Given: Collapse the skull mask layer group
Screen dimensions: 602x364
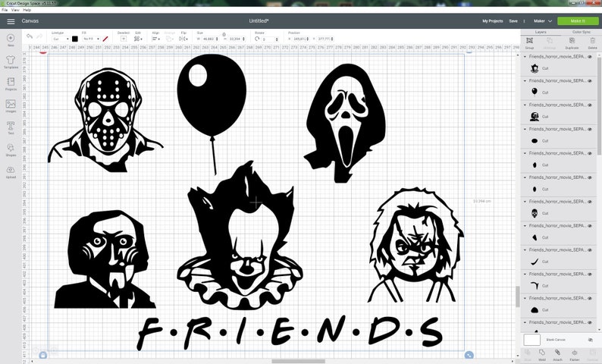Looking at the screenshot, I should click(x=525, y=202).
